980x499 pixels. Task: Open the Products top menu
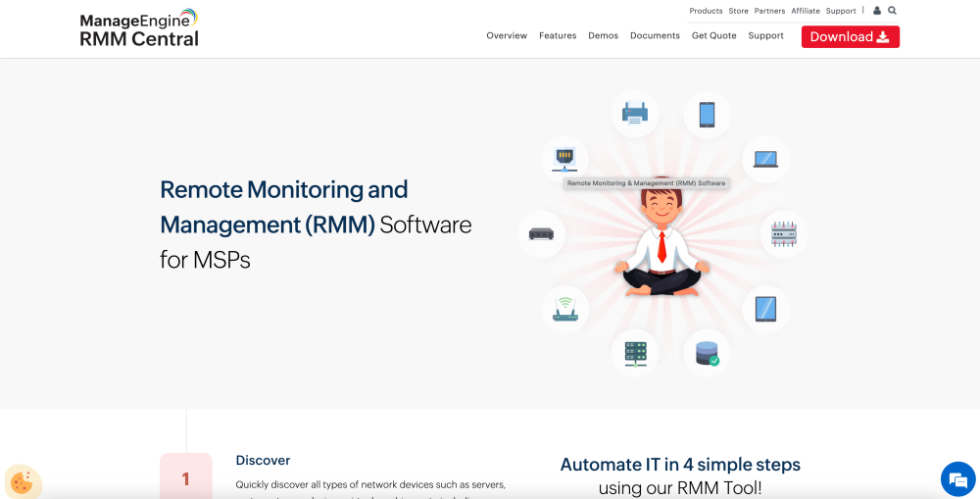(x=706, y=11)
